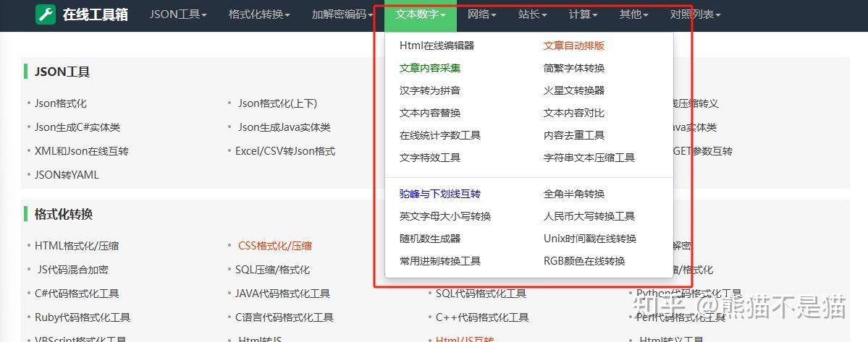Open the Json格式化 tool link

coord(60,103)
